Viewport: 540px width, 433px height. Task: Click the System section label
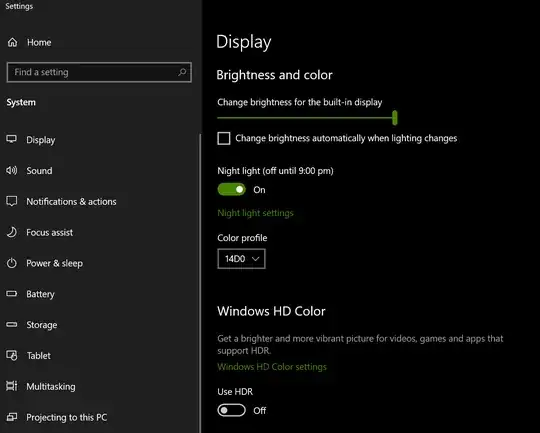click(x=21, y=102)
